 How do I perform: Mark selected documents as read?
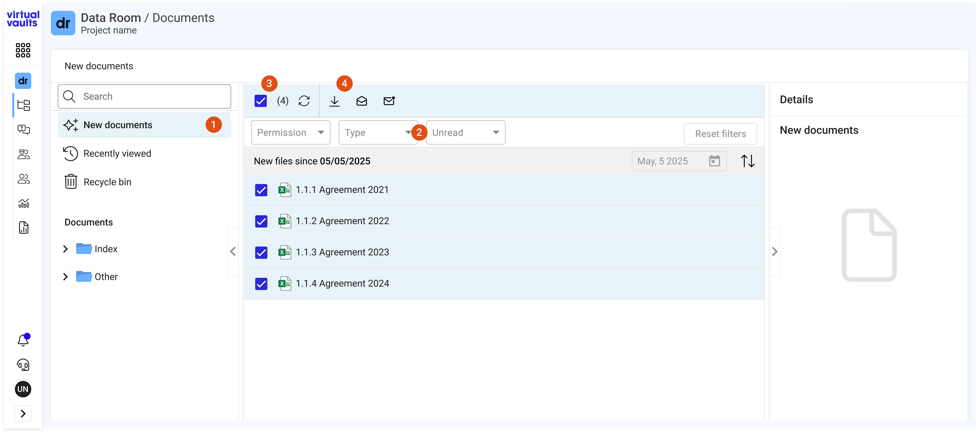(x=361, y=101)
